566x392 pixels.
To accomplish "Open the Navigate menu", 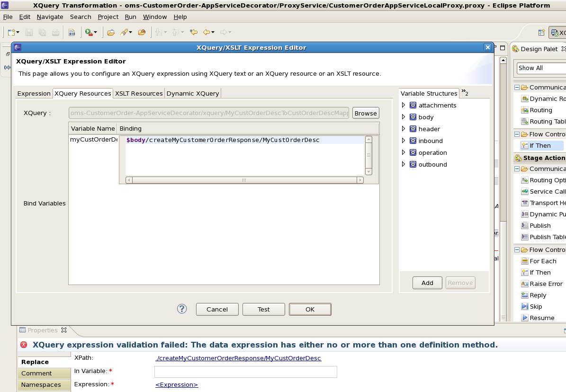I will point(50,17).
